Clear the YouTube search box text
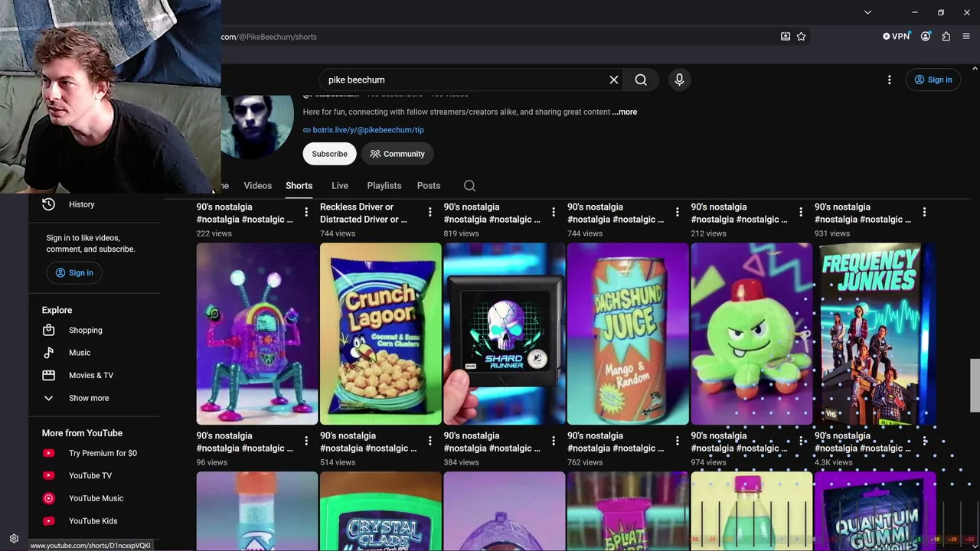The width and height of the screenshot is (980, 551). (x=613, y=80)
